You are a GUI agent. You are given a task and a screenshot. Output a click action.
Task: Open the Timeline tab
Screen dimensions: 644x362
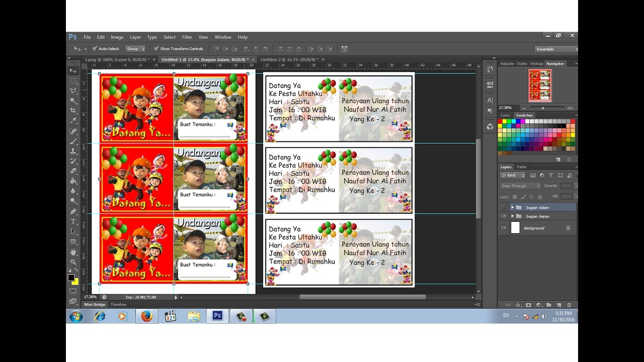click(119, 304)
